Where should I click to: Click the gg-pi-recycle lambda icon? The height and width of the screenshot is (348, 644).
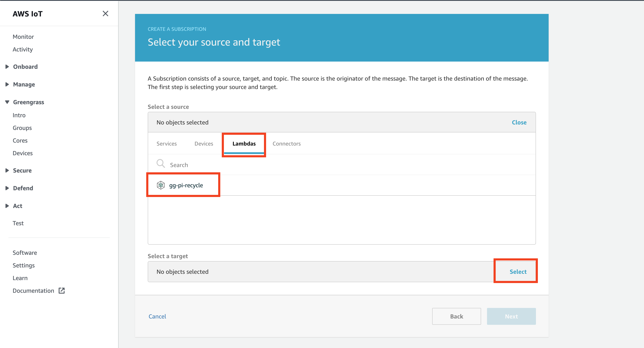161,185
